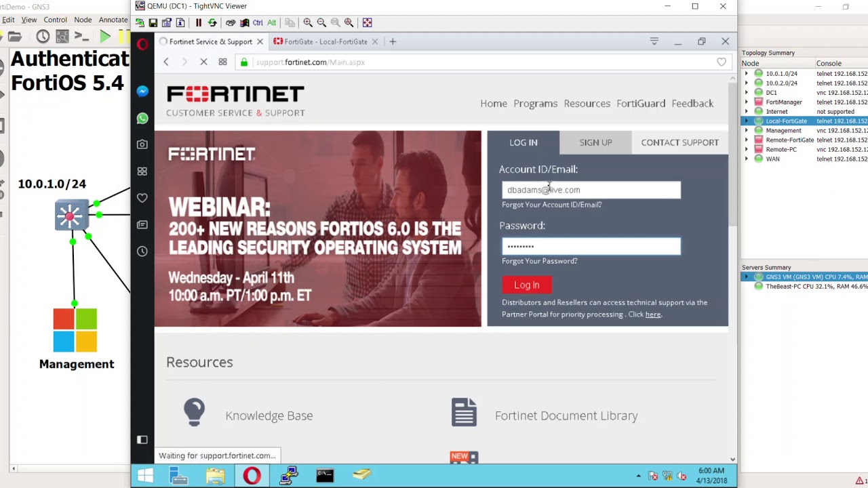Open the Opera menu logo button
This screenshot has height=488, width=868.
tap(142, 44)
